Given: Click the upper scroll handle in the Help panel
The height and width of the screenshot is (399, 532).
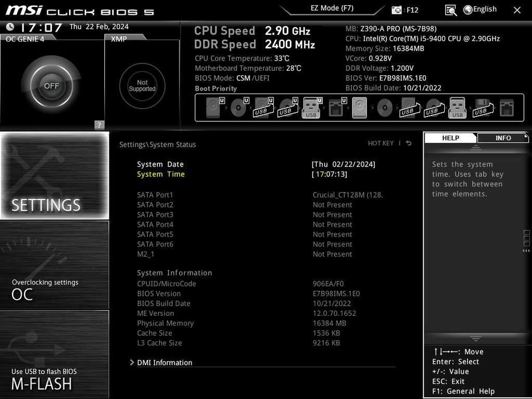Looking at the screenshot, I should click(x=476, y=148).
